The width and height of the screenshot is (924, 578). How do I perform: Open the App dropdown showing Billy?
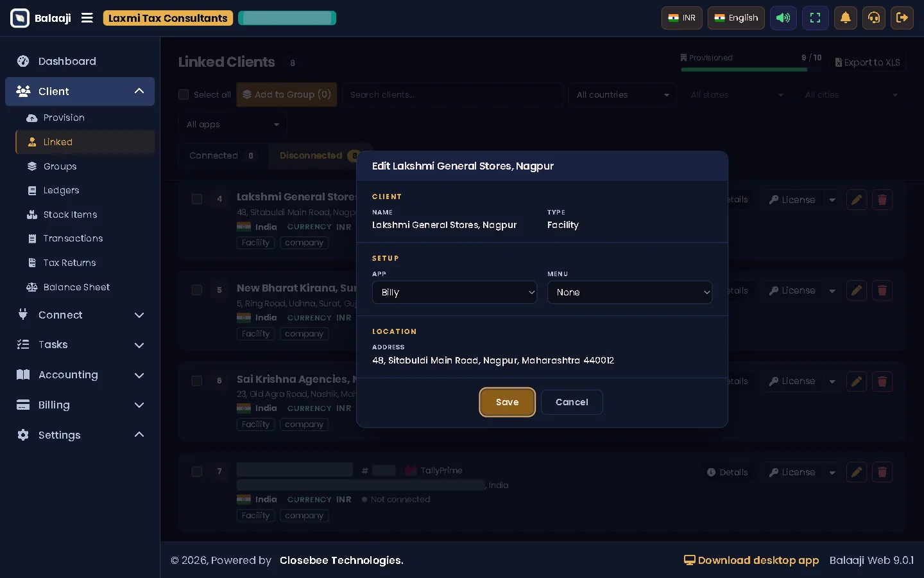[454, 292]
